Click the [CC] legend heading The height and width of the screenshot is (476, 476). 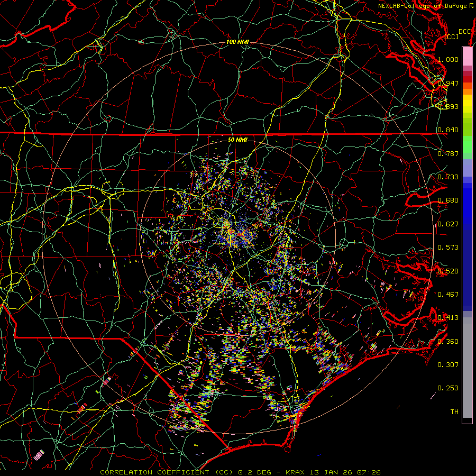pyautogui.click(x=452, y=36)
